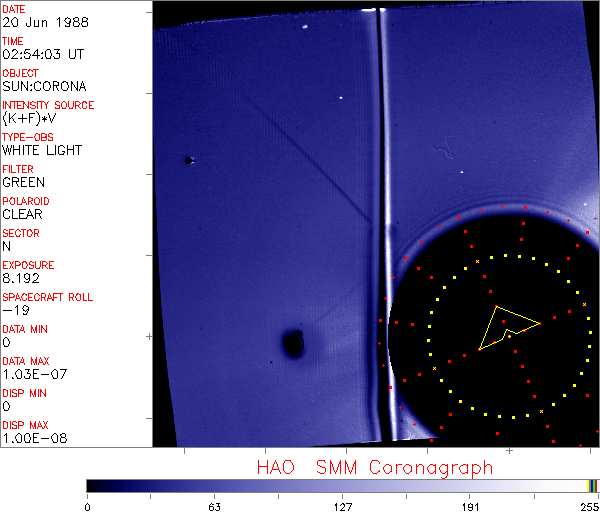Click the 63 tick label under the color bar
The image size is (600, 512).
point(214,505)
